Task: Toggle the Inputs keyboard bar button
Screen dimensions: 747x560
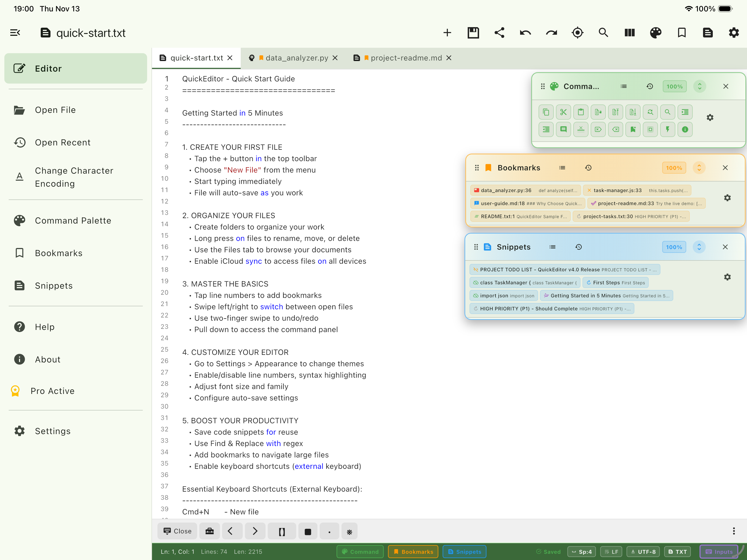Action: pyautogui.click(x=719, y=552)
